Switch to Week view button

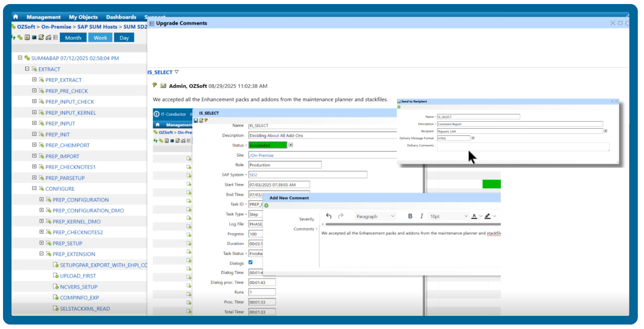(100, 38)
